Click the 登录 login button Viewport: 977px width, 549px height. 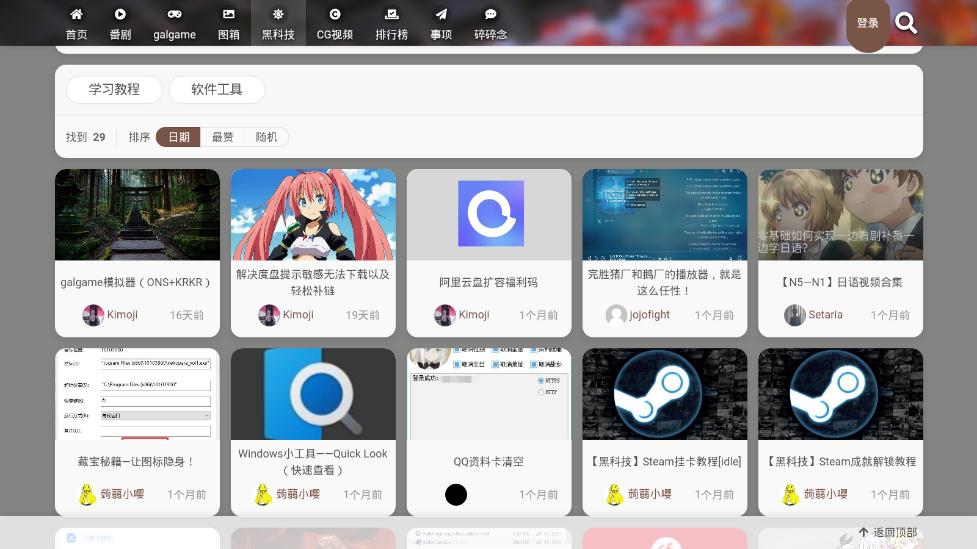[867, 23]
